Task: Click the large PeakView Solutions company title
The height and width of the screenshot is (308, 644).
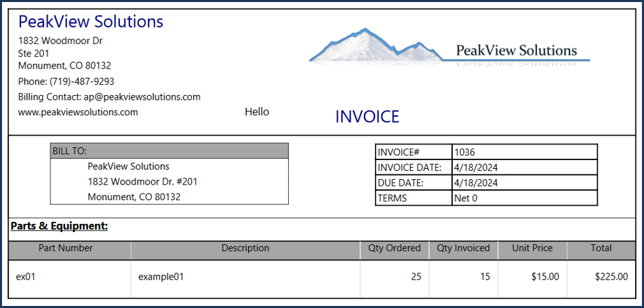Action: click(x=91, y=22)
